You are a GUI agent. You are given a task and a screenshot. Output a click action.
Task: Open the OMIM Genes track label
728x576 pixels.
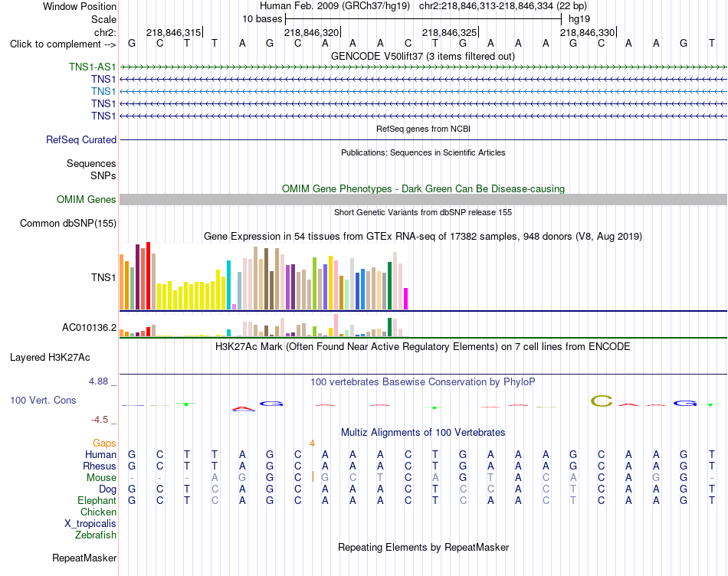coord(87,200)
